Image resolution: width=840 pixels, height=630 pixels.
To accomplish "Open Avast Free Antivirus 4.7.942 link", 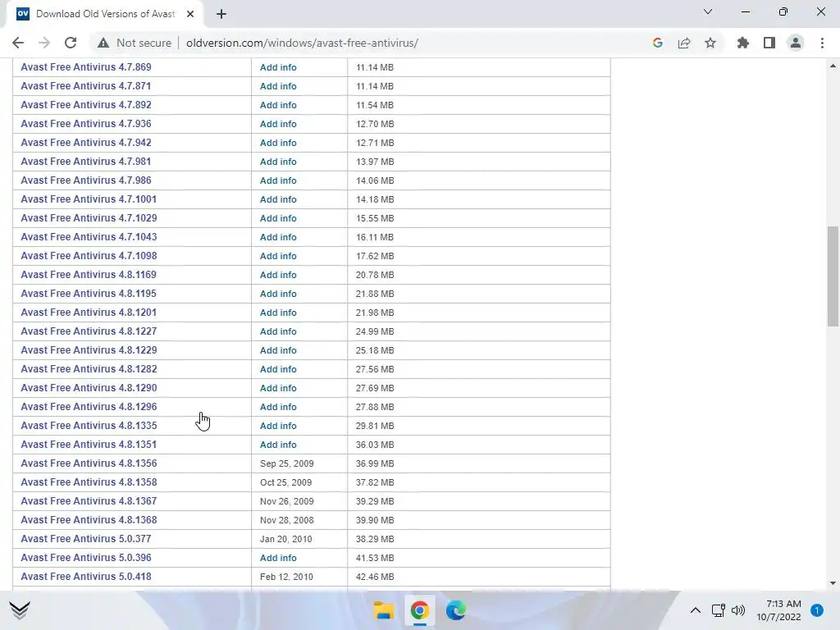I will (x=85, y=143).
